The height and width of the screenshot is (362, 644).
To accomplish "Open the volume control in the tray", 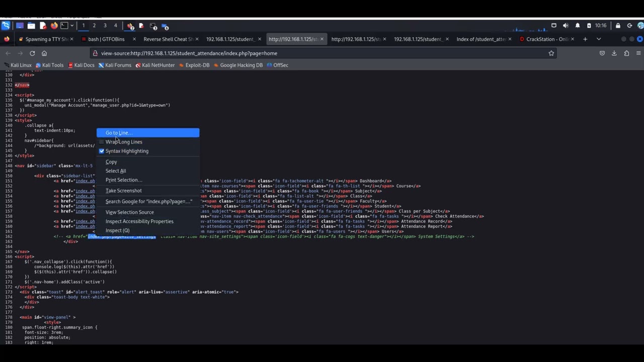I will click(566, 26).
